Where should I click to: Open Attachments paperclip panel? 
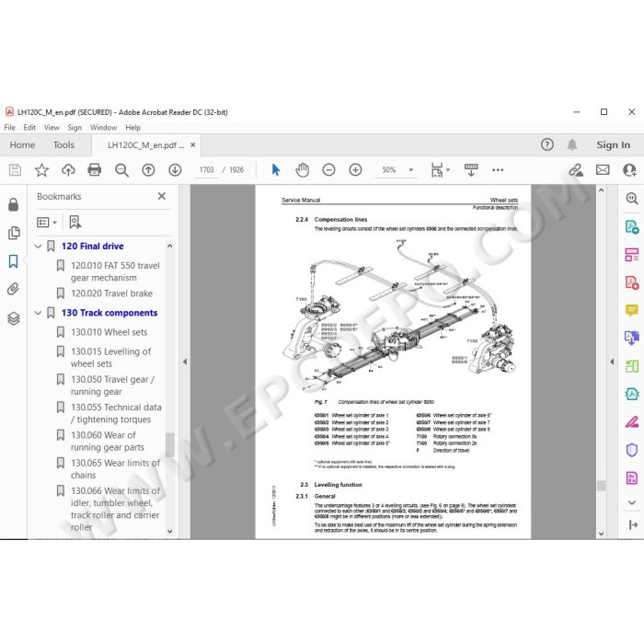click(x=14, y=290)
